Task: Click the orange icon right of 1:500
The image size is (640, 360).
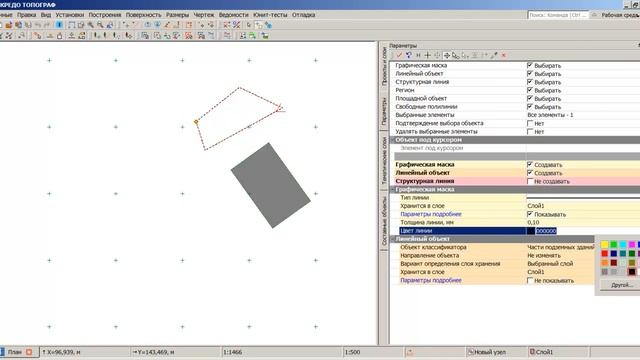Action: coord(409,352)
